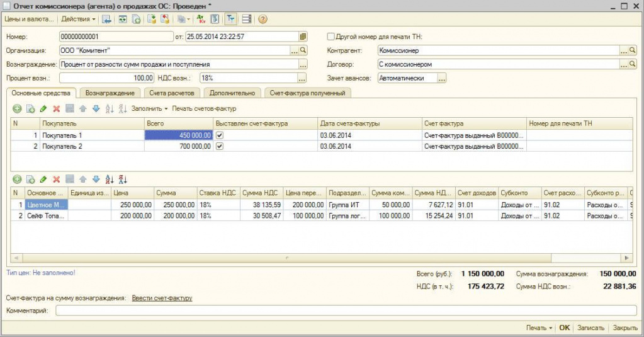Expand the Заполнить dropdown
This screenshot has height=337, width=644.
click(x=150, y=109)
